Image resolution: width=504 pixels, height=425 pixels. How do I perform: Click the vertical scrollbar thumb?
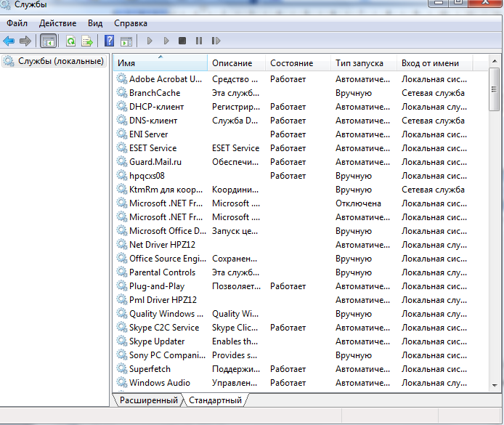(495, 89)
